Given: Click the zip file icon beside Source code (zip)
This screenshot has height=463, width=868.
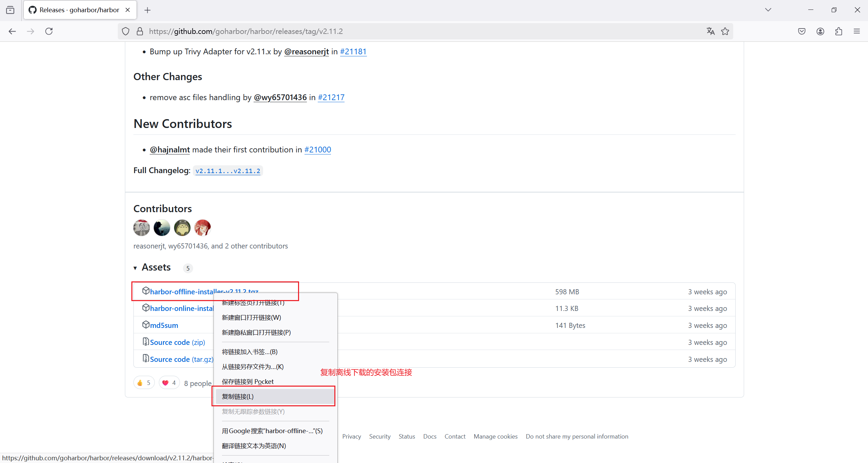Looking at the screenshot, I should tap(146, 341).
